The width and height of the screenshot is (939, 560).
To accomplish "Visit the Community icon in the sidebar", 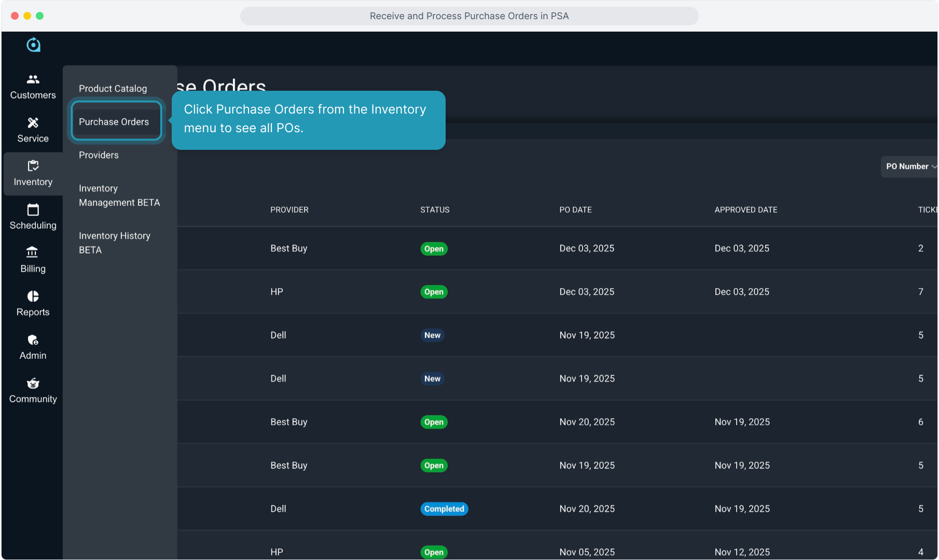I will 33,383.
